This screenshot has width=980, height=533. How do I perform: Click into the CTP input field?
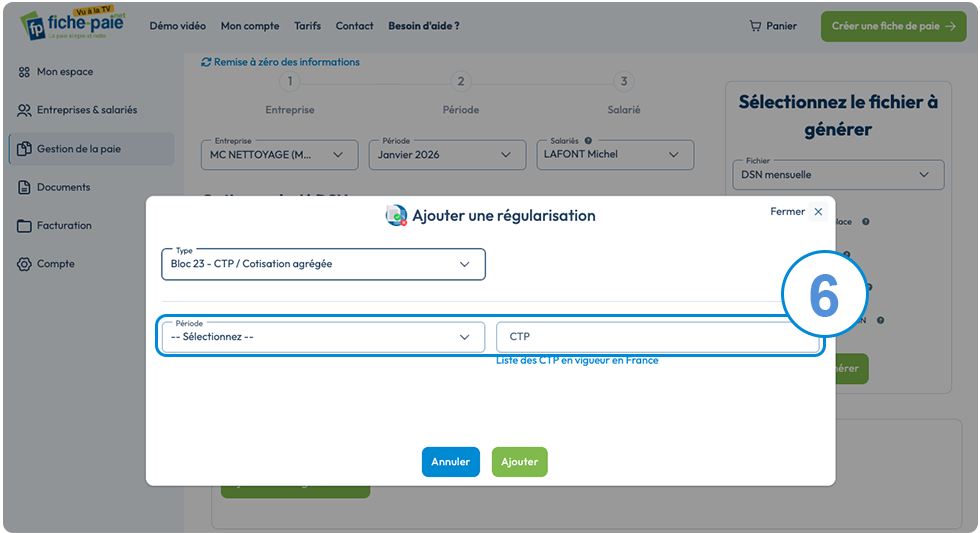(x=658, y=337)
